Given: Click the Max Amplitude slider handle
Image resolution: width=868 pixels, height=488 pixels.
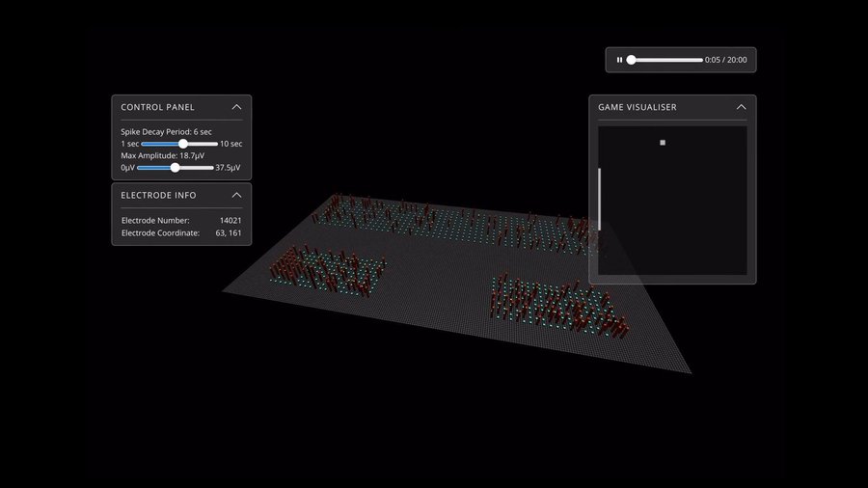Looking at the screenshot, I should pos(175,167).
